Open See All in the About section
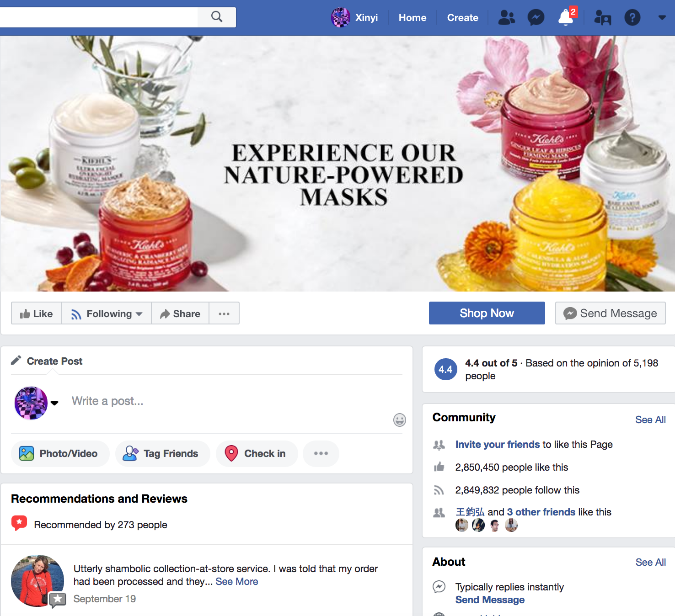675x616 pixels. click(651, 562)
